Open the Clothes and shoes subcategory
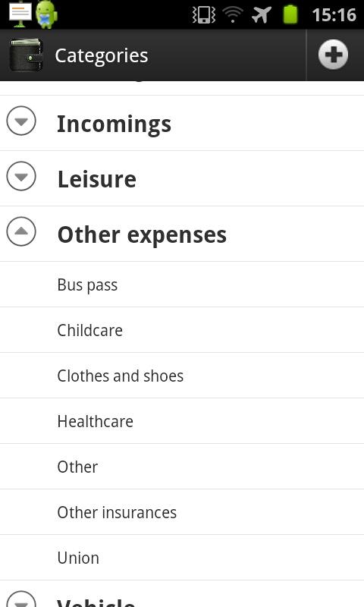Image resolution: width=364 pixels, height=607 pixels. pos(182,376)
